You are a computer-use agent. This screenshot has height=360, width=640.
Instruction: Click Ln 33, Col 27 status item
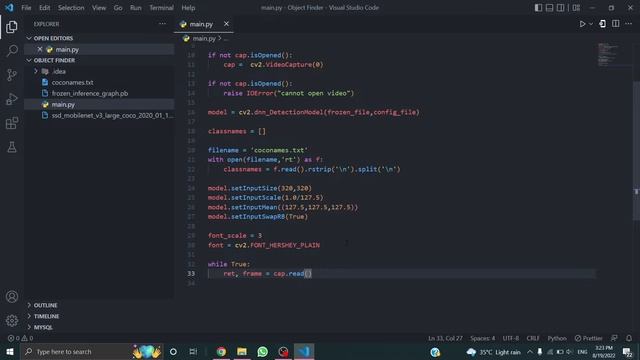pyautogui.click(x=445, y=338)
